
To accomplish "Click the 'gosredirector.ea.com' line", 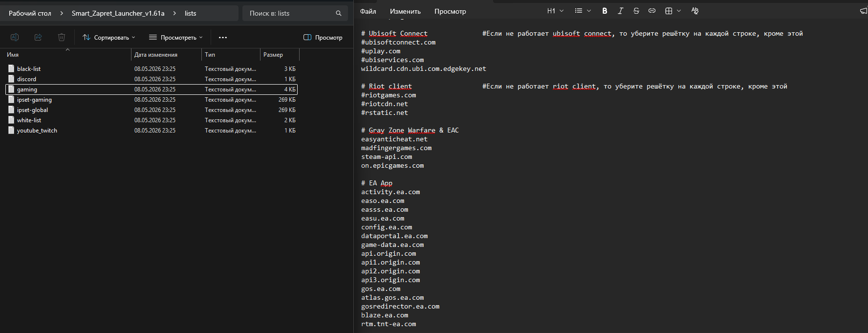I will pos(400,306).
